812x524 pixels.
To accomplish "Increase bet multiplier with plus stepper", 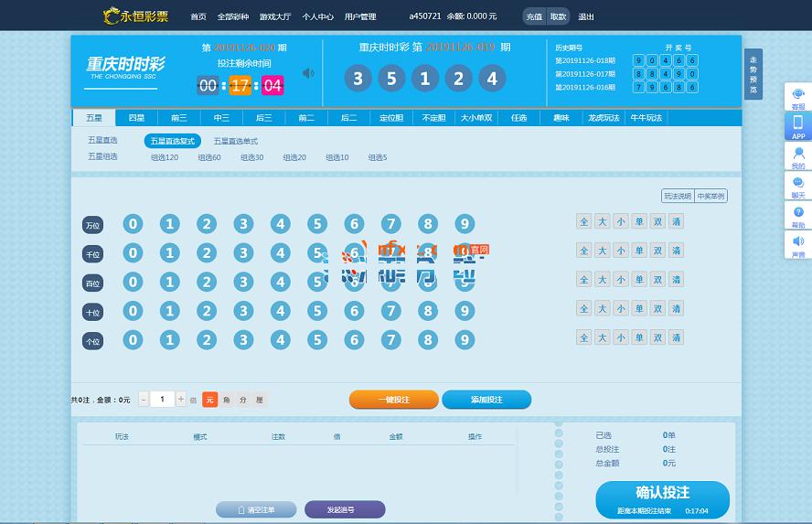I will click(180, 400).
